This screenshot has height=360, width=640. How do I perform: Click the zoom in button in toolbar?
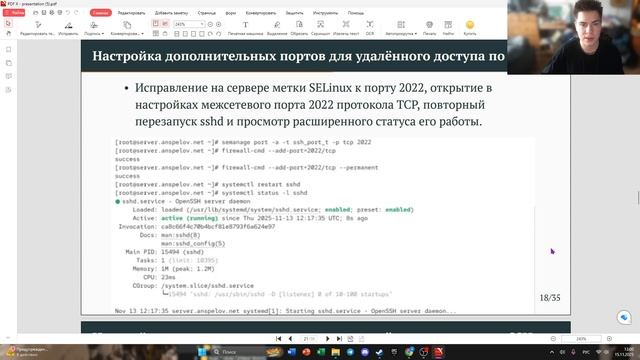[219, 24]
